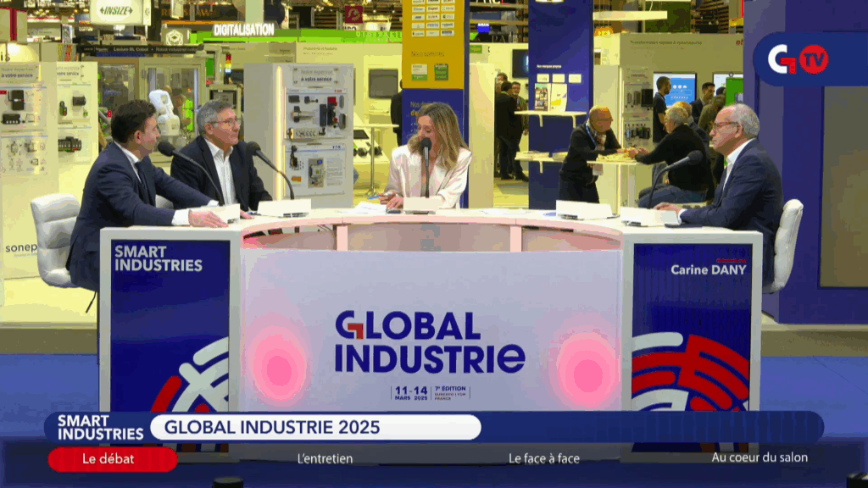Click the "INSIZE" sign in the background
Viewport: 868px width, 488px height.
[x=118, y=11]
